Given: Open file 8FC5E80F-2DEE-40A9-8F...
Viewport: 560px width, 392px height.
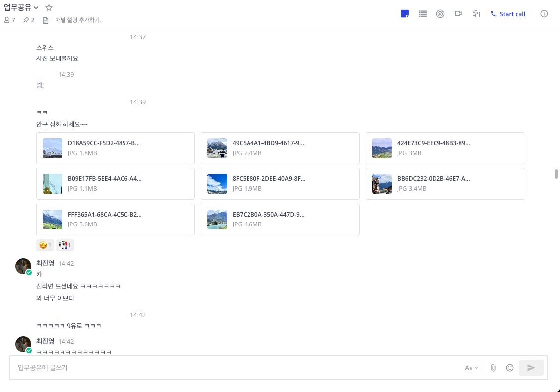Looking at the screenshot, I should point(280,184).
